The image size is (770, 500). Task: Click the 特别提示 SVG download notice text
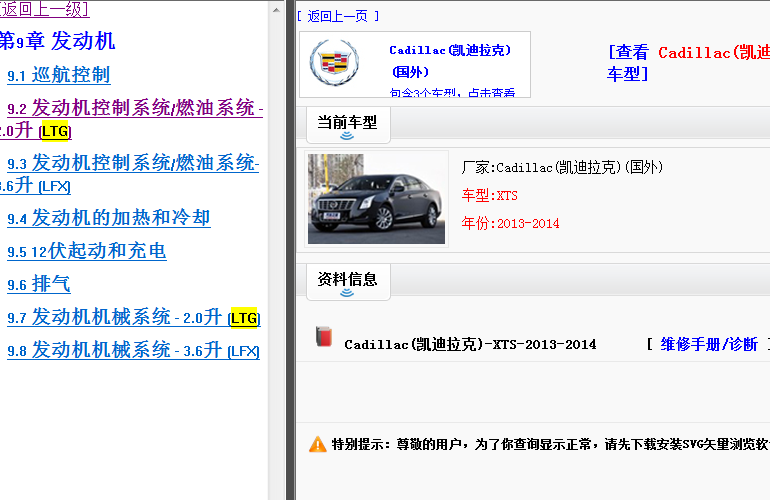[550, 444]
